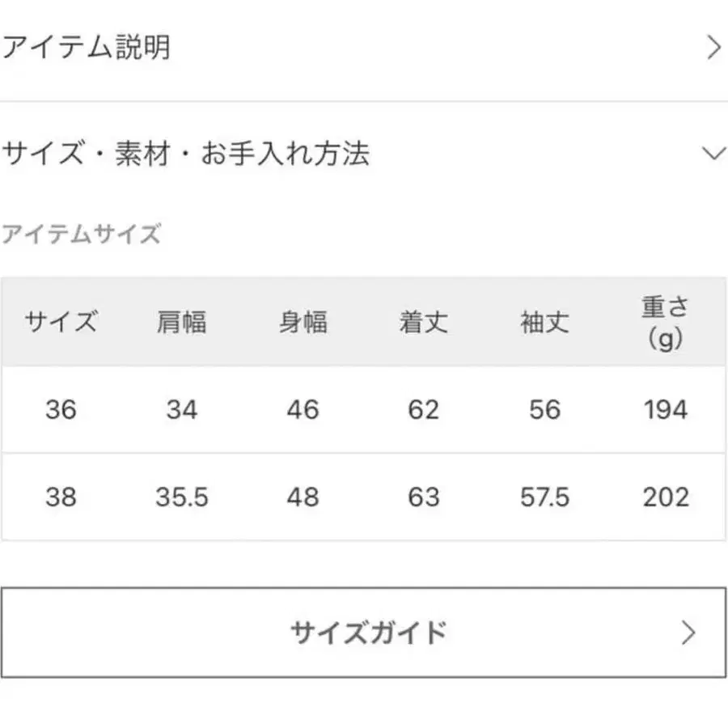Click the weight value 194 for size 36
The height and width of the screenshot is (728, 728).
[665, 410]
